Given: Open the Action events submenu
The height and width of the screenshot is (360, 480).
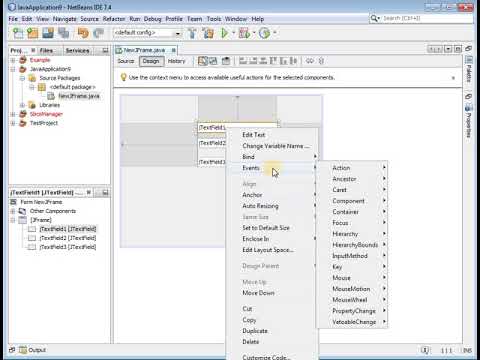Looking at the screenshot, I should [352, 168].
